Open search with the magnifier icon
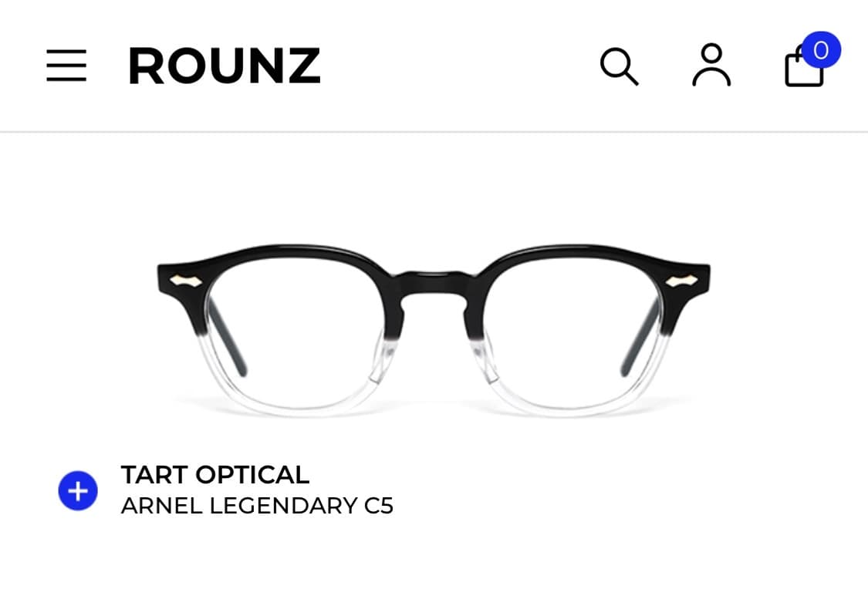868x589 pixels. click(x=619, y=67)
